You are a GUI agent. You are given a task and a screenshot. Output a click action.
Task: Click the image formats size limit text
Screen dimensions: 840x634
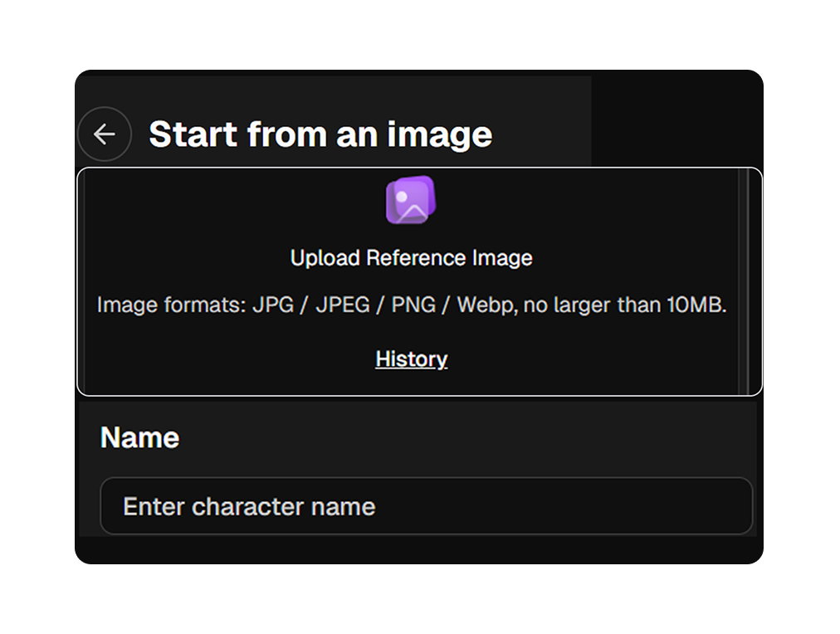coord(412,305)
